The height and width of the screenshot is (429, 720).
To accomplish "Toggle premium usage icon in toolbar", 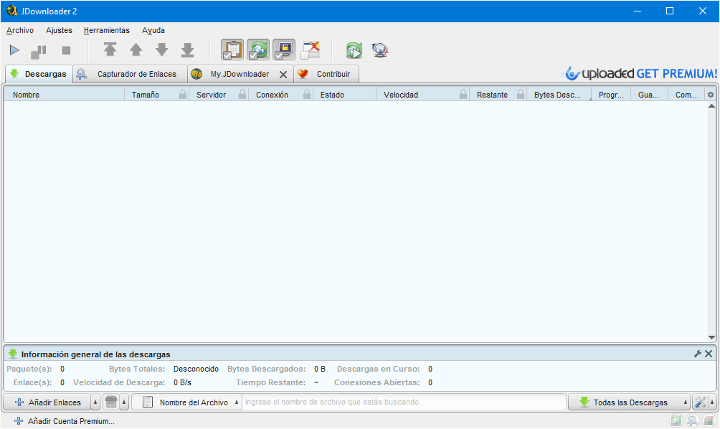I will pos(284,50).
